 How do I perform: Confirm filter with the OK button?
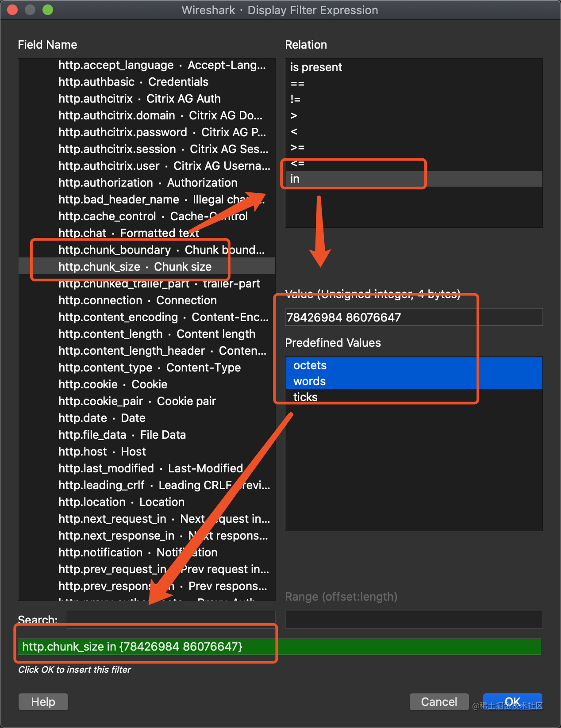click(x=512, y=702)
